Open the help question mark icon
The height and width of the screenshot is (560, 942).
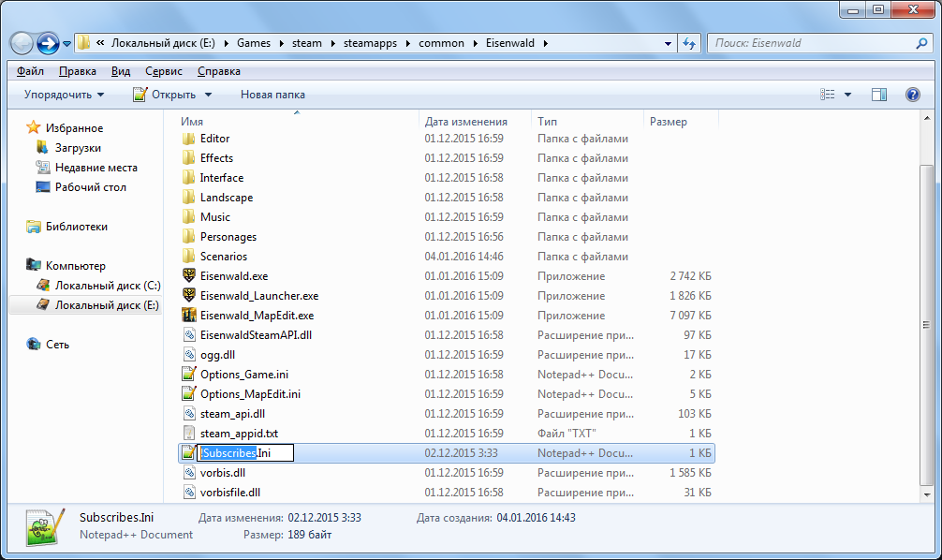coord(913,95)
